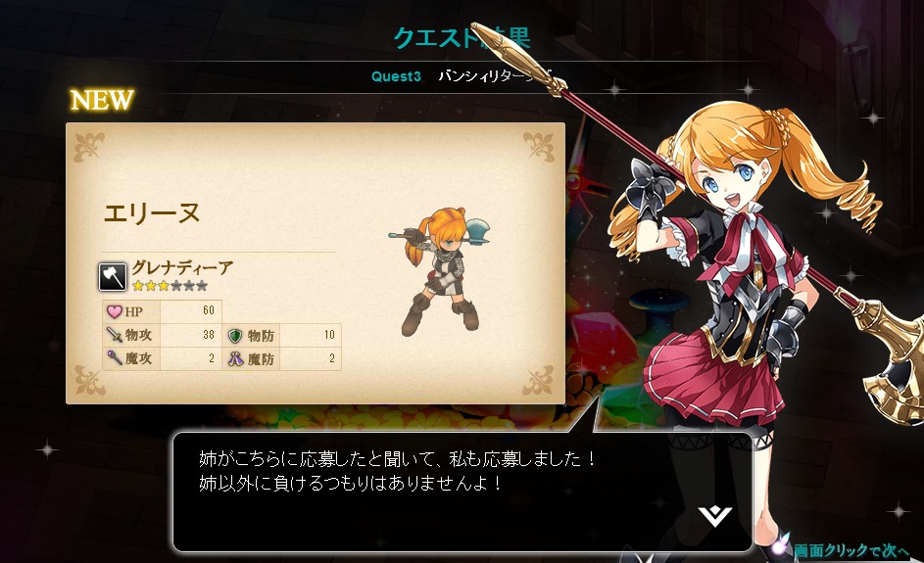Click the class name グレナディーア
The height and width of the screenshot is (563, 924).
(182, 268)
